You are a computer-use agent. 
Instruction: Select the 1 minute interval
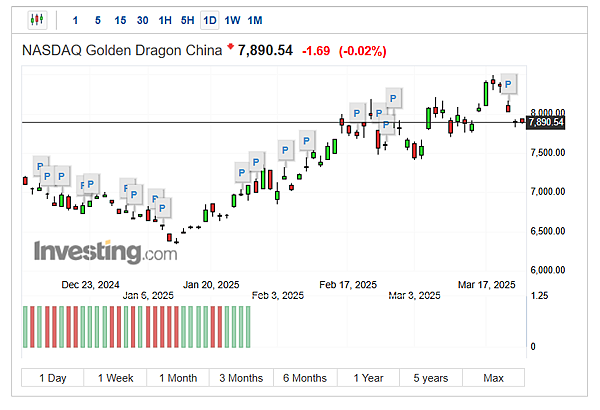(x=77, y=20)
